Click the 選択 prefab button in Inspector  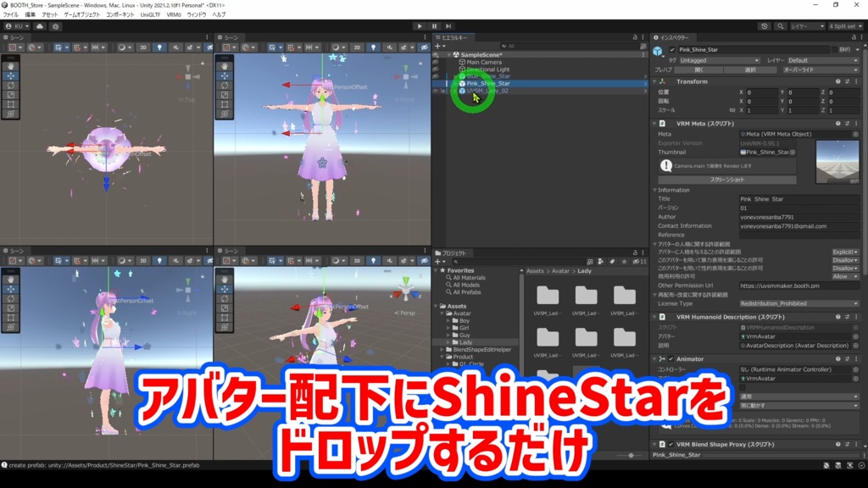750,70
